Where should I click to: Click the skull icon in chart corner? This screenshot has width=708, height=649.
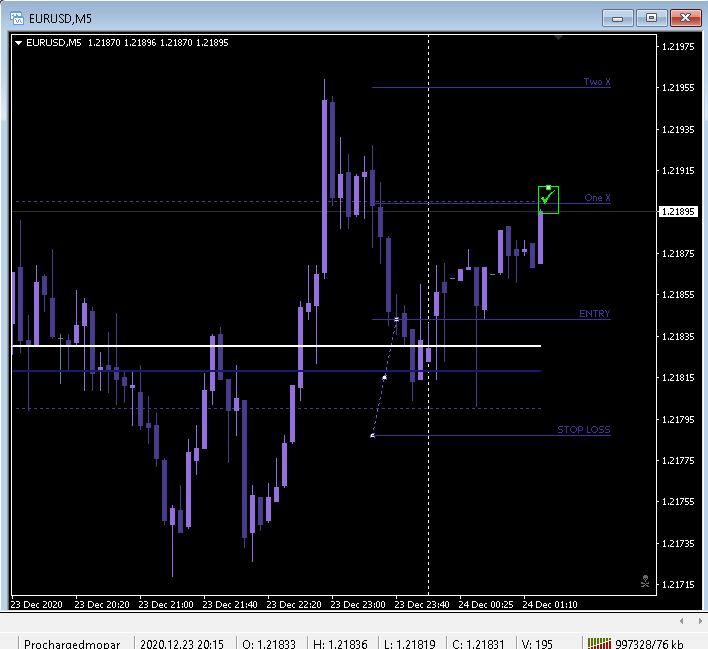(x=645, y=581)
